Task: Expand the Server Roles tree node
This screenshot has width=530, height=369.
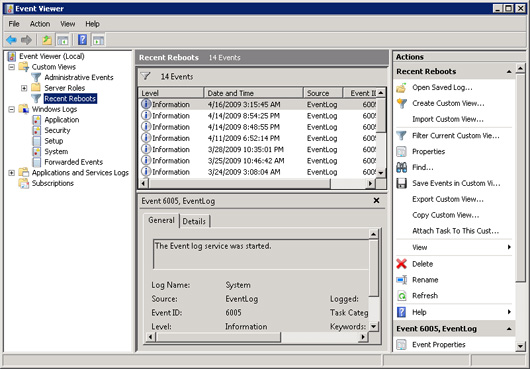Action: 24,88
